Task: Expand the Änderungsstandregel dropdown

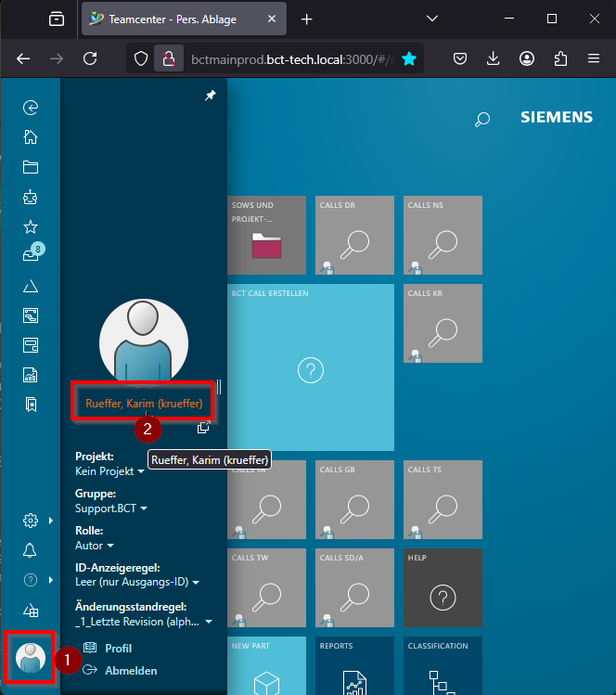Action: [x=144, y=622]
